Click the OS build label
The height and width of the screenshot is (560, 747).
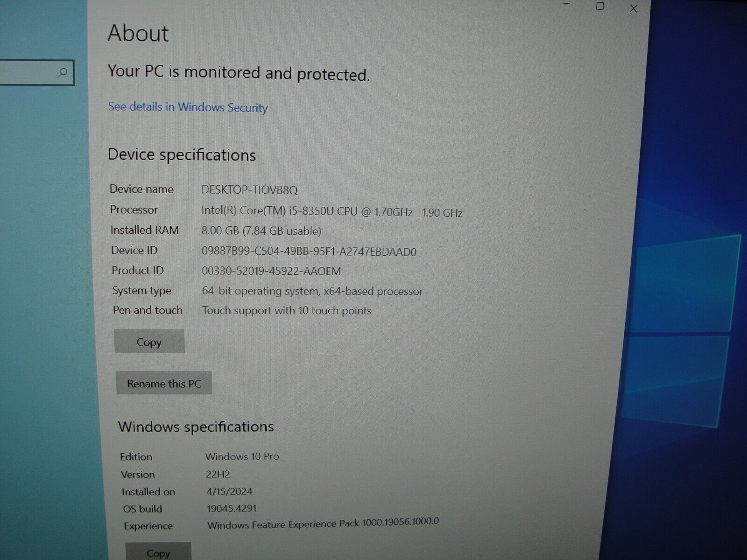click(143, 509)
